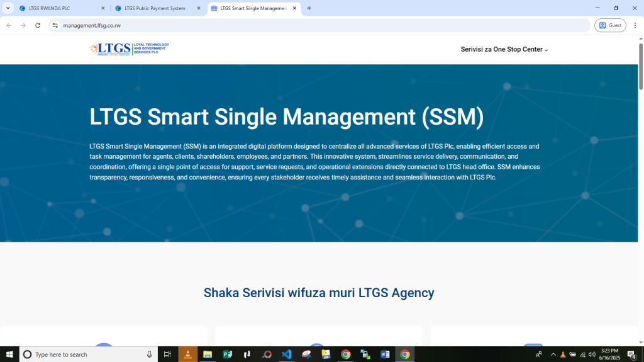The height and width of the screenshot is (362, 644).
Task: Select the LTGS Smart Single Management tab
Action: pos(253,8)
